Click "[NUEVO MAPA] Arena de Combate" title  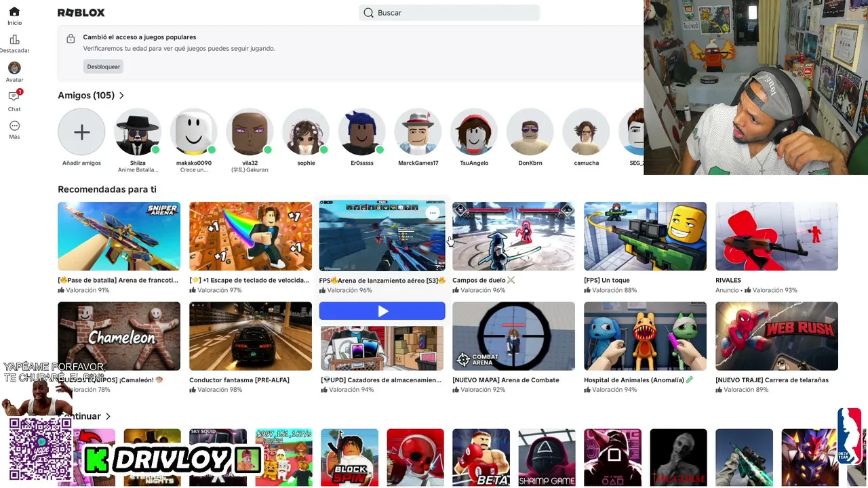pos(506,380)
